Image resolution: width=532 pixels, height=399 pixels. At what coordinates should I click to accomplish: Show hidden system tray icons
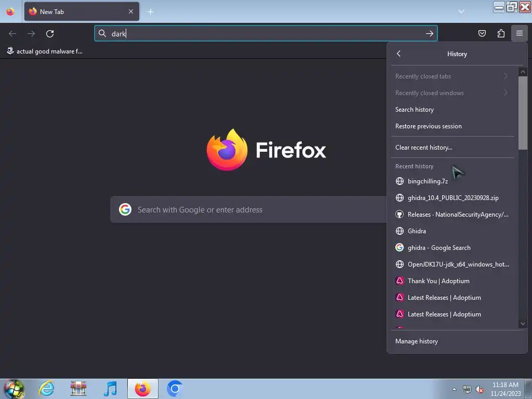pyautogui.click(x=454, y=389)
